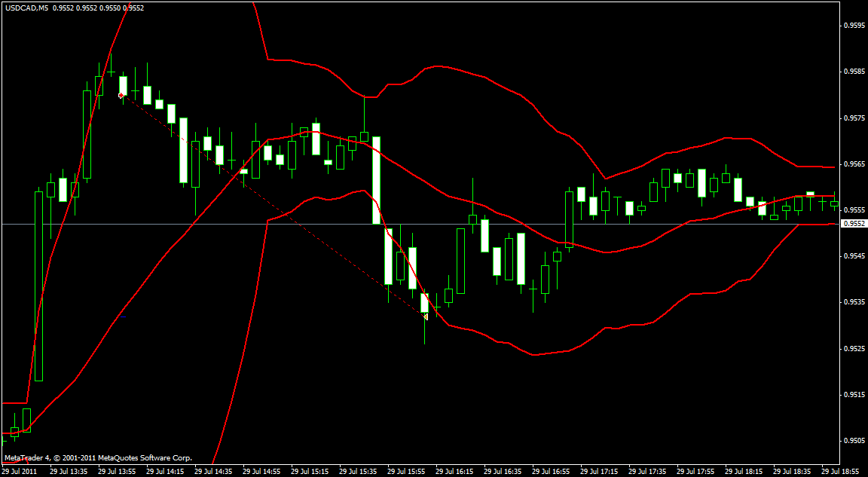Click the 29 Jul 16:55 time label
This screenshot has height=477, width=868.
pos(552,472)
